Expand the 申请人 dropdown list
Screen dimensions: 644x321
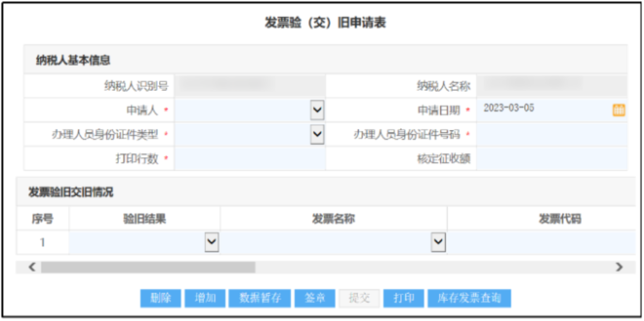(317, 110)
